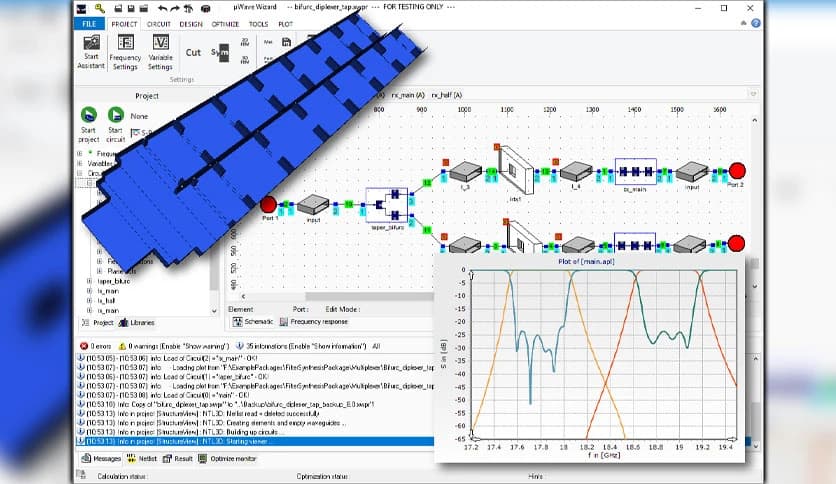Switch to the PROJECT ribbon tab
This screenshot has width=836, height=484.
coord(124,24)
